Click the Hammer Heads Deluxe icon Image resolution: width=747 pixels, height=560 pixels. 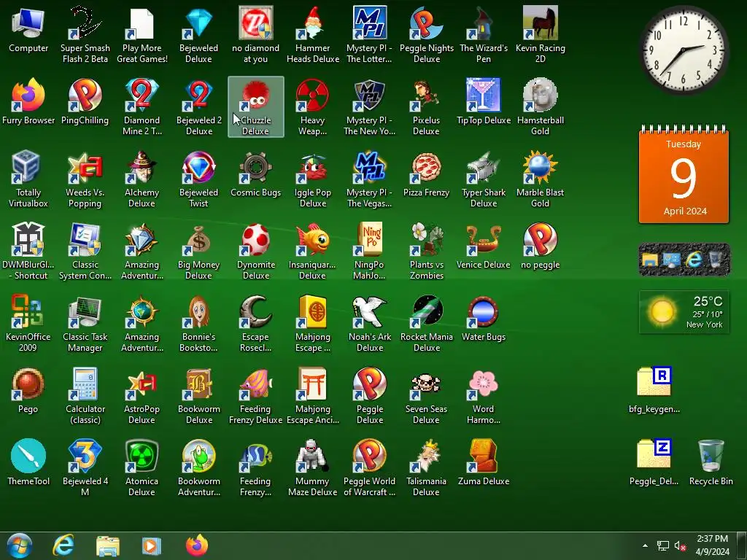[312, 35]
